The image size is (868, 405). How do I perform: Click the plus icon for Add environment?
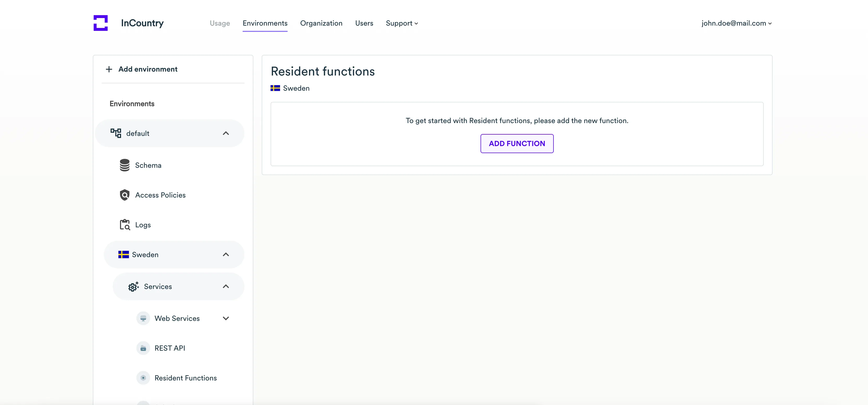109,69
